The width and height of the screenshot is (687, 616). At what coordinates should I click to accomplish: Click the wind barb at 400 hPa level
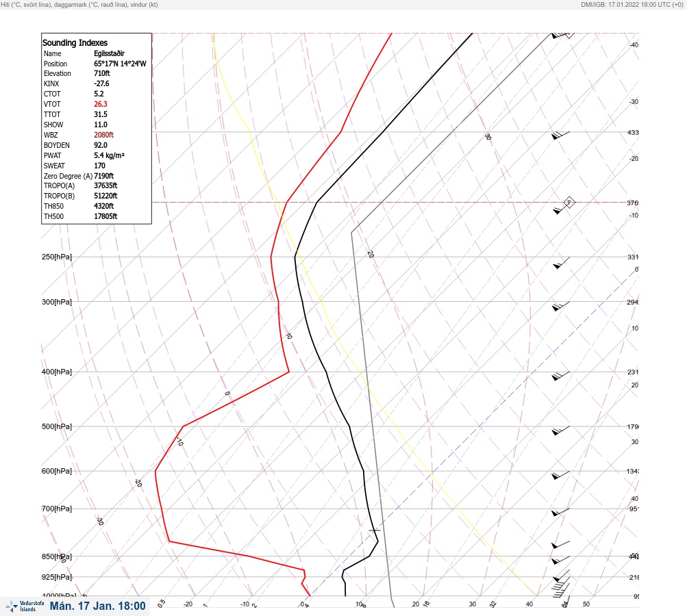point(561,376)
